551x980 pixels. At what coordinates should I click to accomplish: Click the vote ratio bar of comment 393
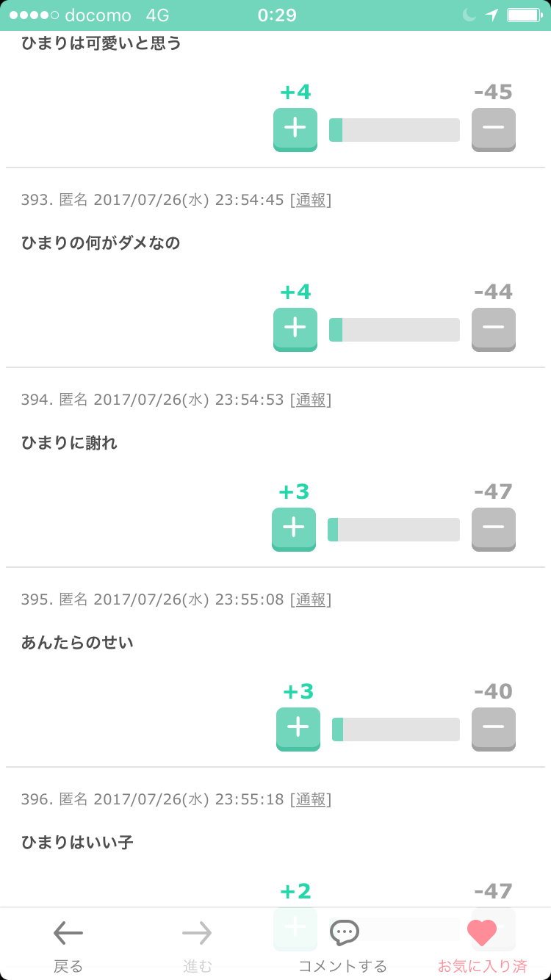click(x=395, y=330)
